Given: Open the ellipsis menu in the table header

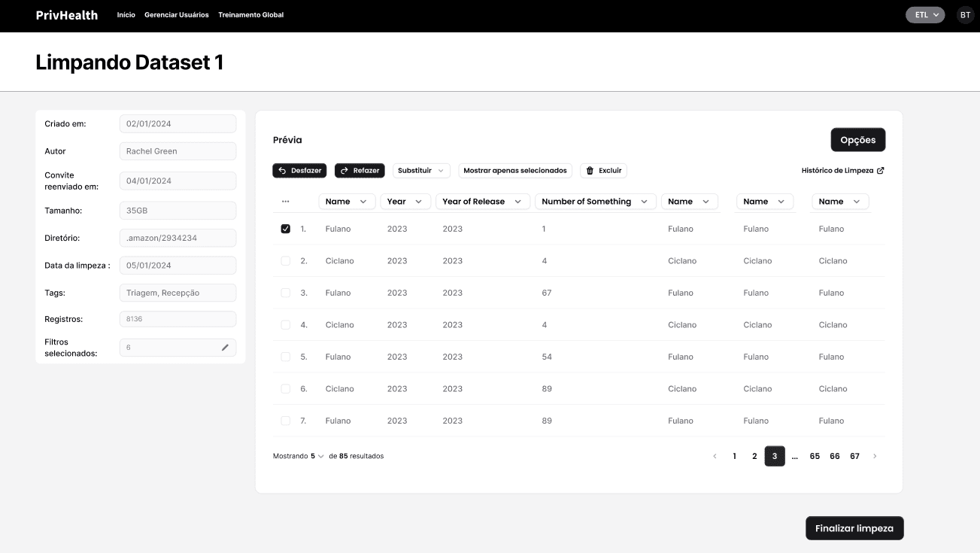Looking at the screenshot, I should pos(284,201).
